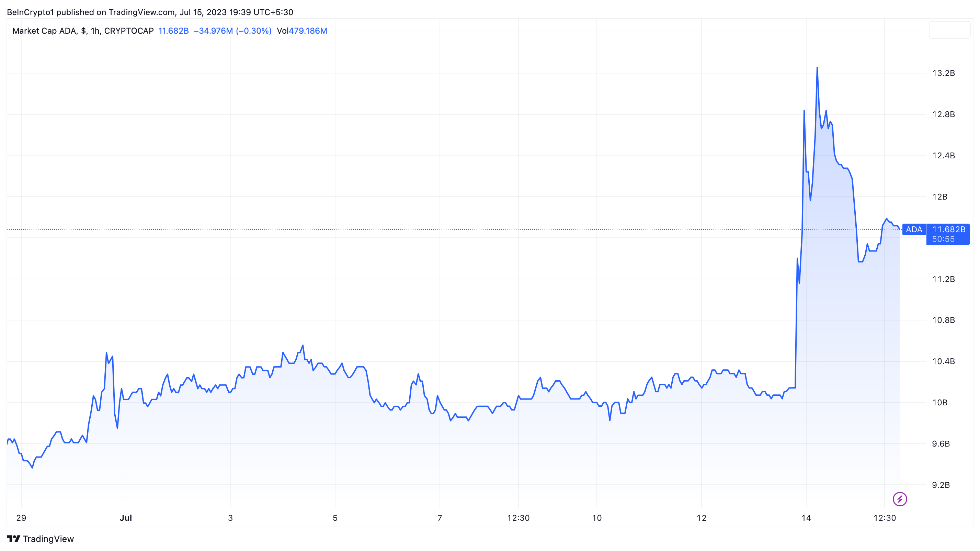Click the purple lightning bolt icon
This screenshot has width=980, height=551.
(x=900, y=499)
